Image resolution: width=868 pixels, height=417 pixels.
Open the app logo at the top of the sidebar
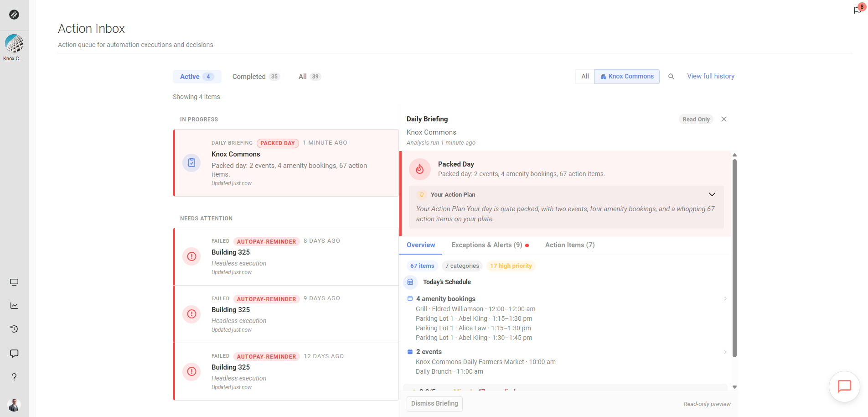14,15
